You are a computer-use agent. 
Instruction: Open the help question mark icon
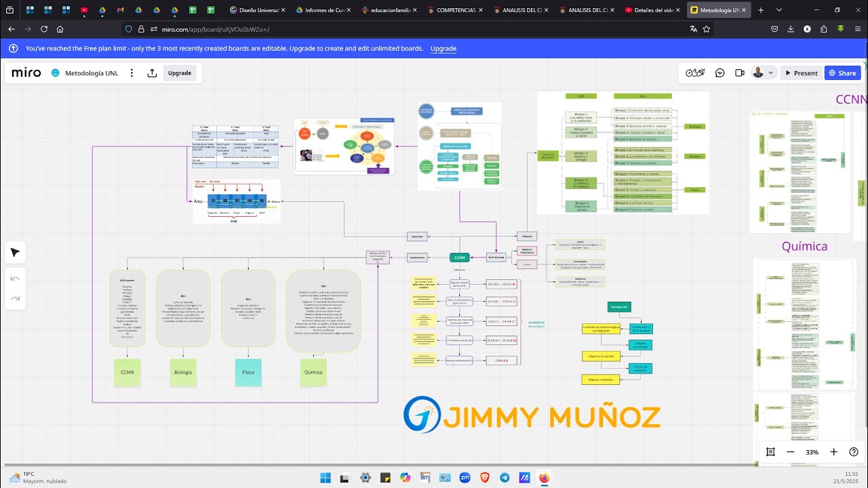tap(854, 452)
